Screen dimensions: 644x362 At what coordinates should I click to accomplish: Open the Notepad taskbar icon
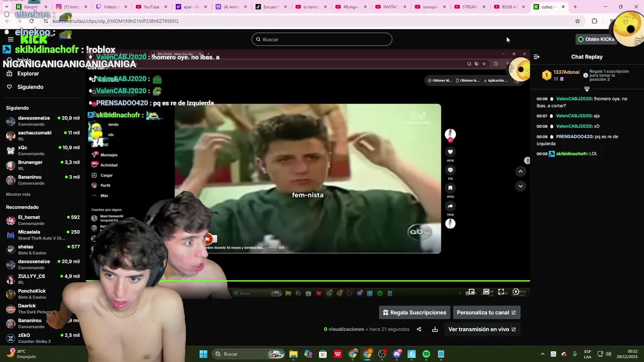[x=441, y=354]
